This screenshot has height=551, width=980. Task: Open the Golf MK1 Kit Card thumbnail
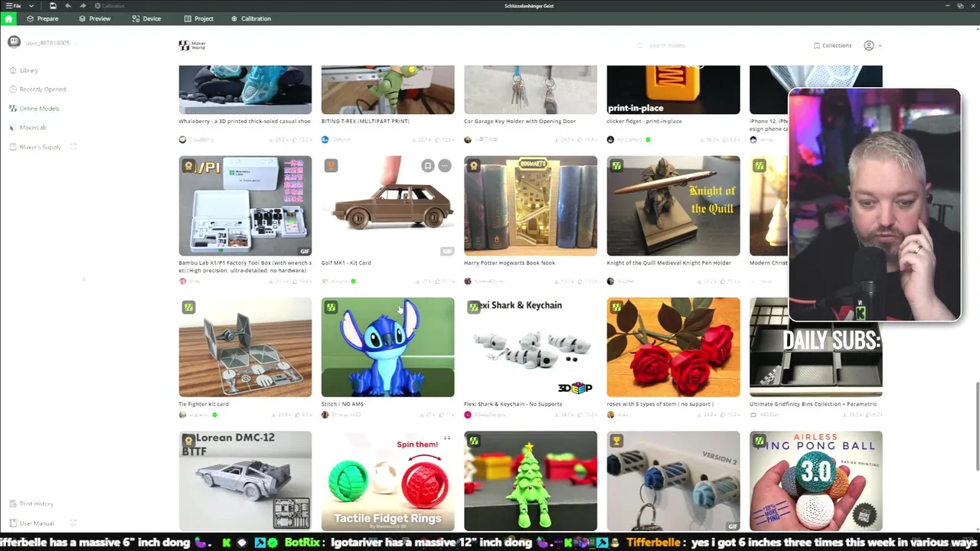coord(387,206)
